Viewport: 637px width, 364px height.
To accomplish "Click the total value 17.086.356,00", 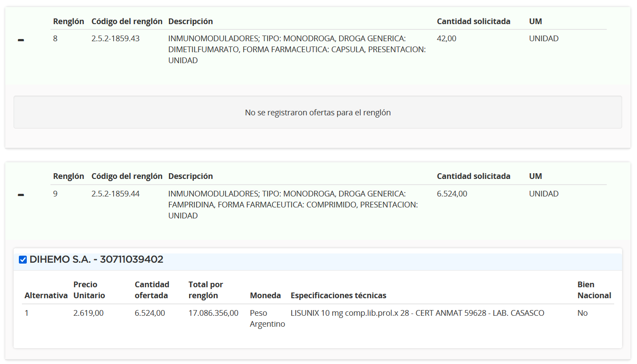I will coord(214,313).
